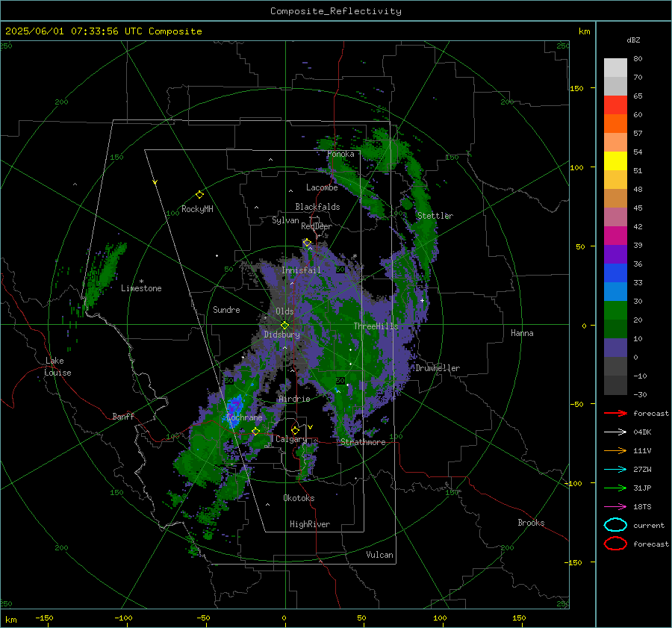Image resolution: width=672 pixels, height=628 pixels.
Task: Click the cyan current ellipse icon
Action: pos(615,525)
